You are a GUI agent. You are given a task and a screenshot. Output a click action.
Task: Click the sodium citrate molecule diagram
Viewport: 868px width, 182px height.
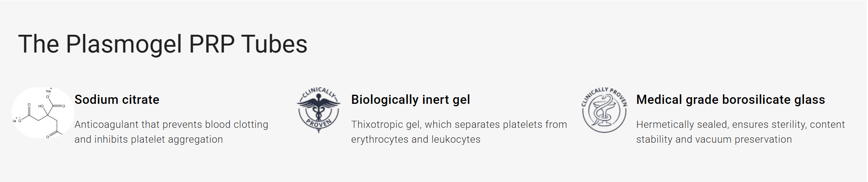(x=43, y=113)
